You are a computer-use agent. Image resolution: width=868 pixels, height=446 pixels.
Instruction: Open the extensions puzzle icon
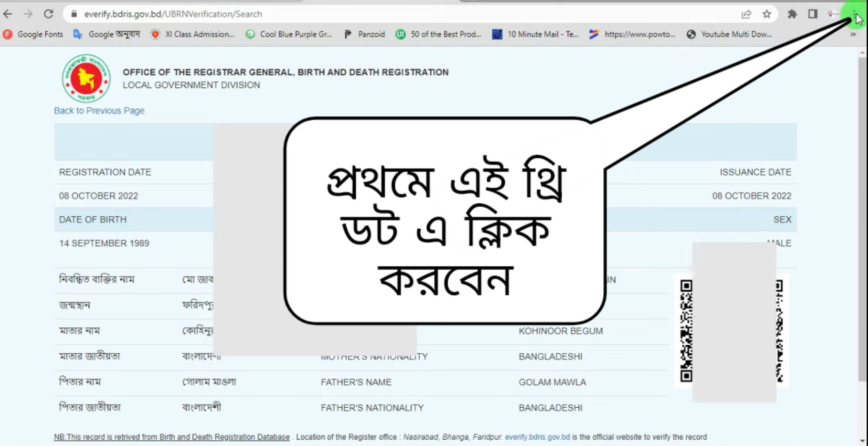792,14
